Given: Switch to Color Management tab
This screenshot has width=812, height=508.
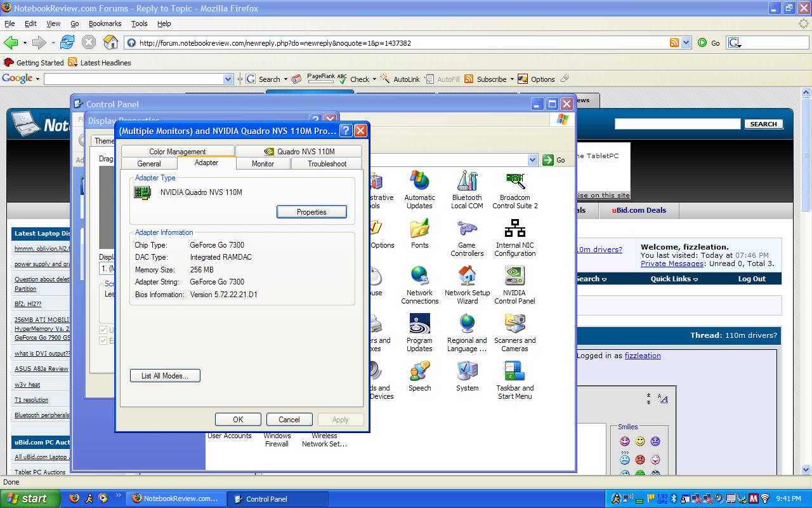Looking at the screenshot, I should (x=178, y=151).
